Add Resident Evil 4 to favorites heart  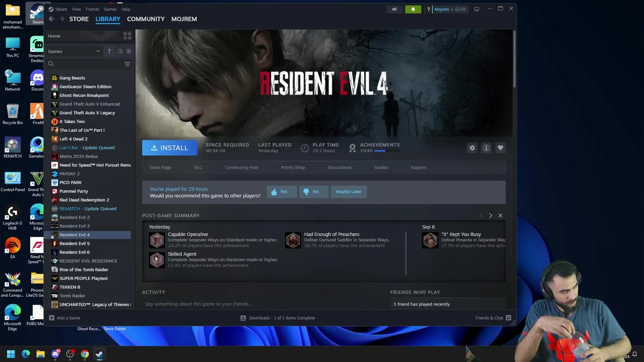[x=500, y=148]
